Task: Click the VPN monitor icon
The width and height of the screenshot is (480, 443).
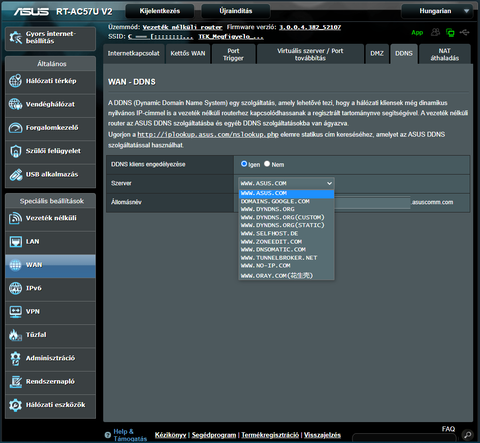Action: (x=15, y=312)
